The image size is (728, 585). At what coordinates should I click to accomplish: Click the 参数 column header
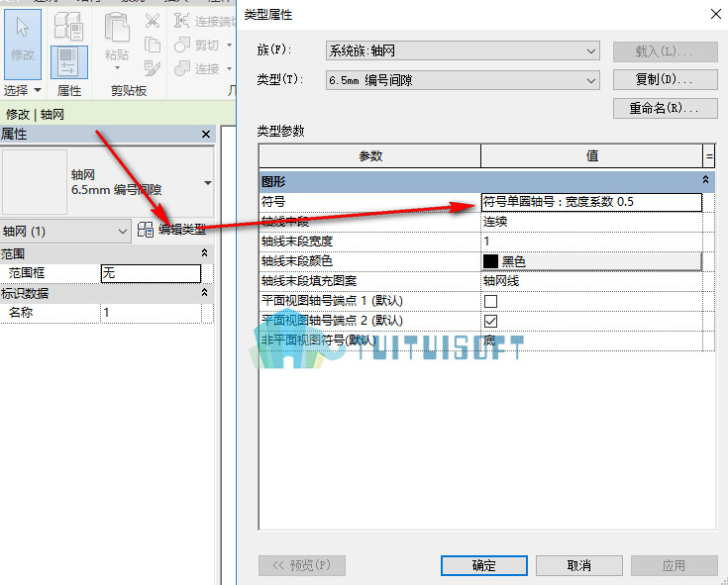pos(370,155)
